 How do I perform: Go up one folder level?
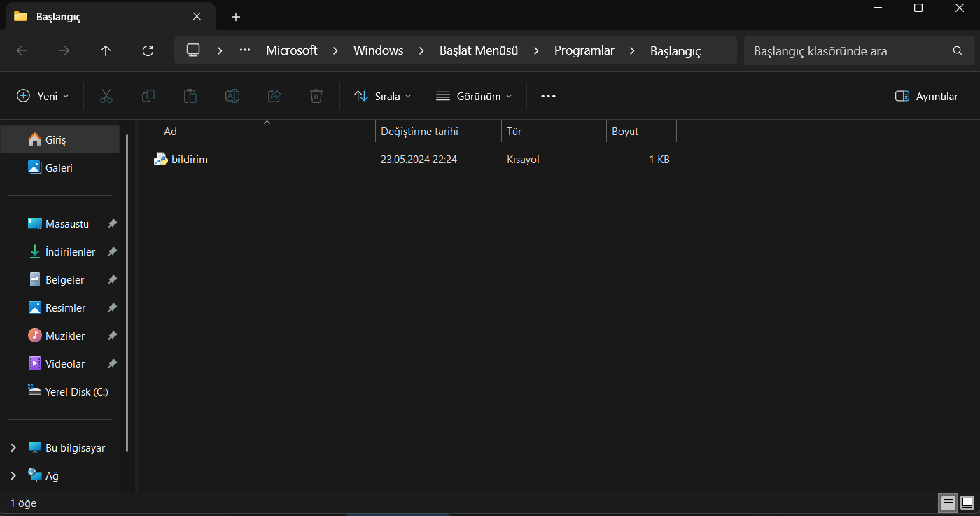click(106, 50)
